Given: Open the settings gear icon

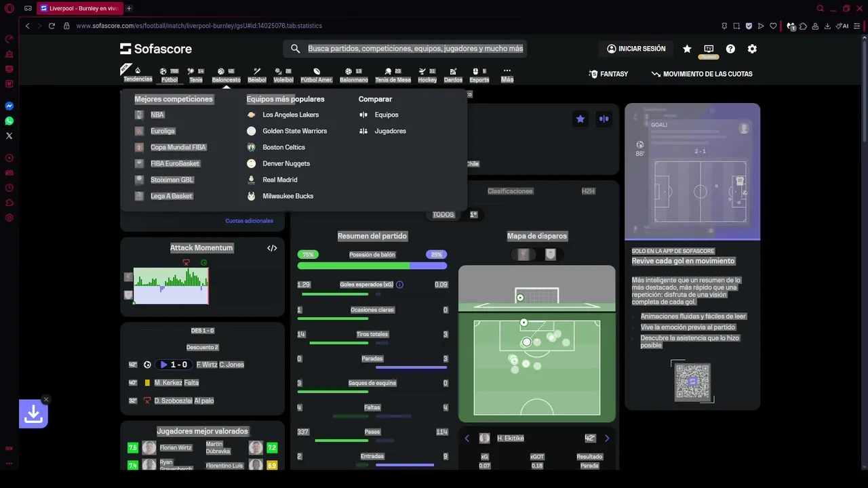Looking at the screenshot, I should coord(752,49).
